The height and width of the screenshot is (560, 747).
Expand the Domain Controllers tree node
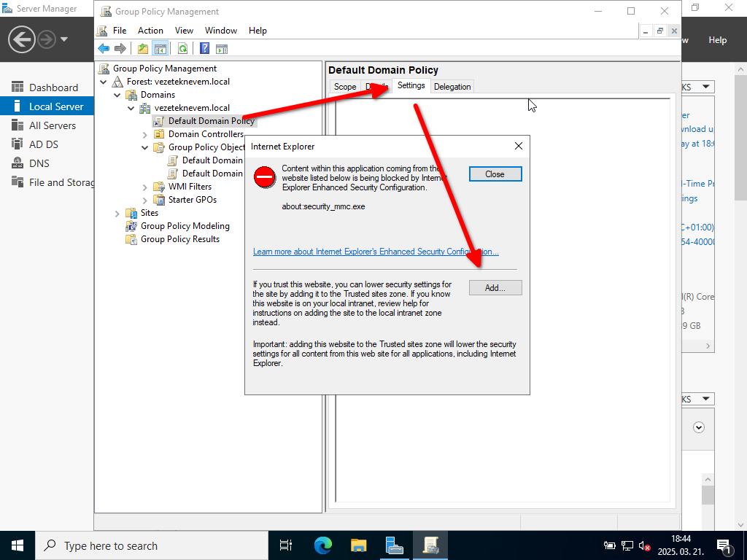pos(145,134)
